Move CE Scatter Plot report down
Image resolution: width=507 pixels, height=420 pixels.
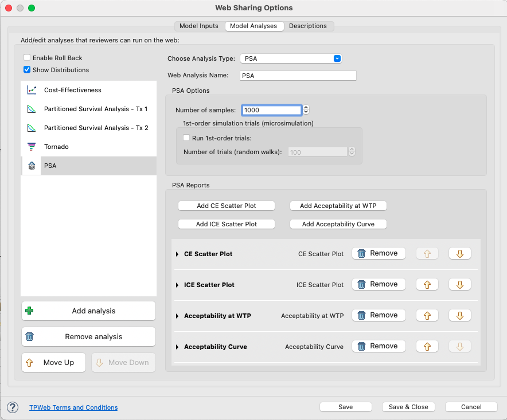coord(460,254)
